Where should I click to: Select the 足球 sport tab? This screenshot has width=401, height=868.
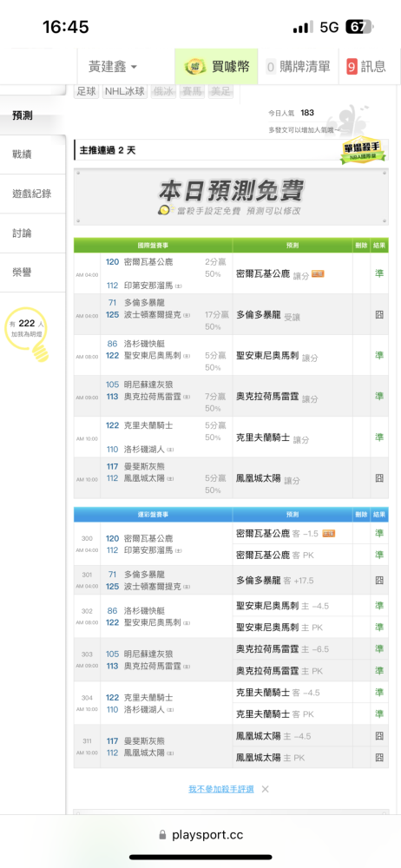87,92
